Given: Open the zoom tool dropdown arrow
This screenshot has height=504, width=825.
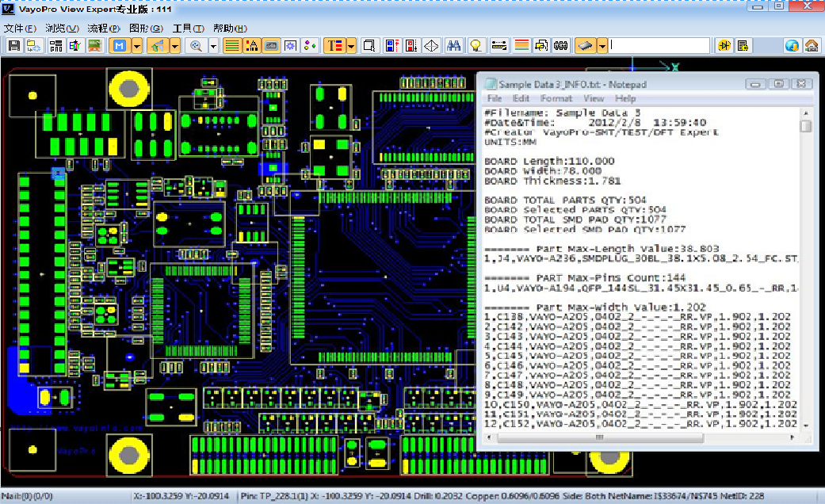Looking at the screenshot, I should [213, 46].
